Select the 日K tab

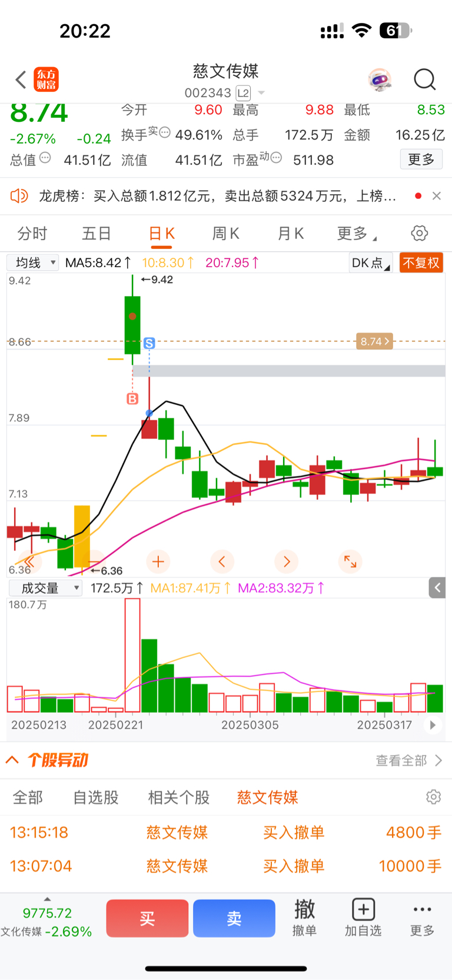click(x=161, y=234)
